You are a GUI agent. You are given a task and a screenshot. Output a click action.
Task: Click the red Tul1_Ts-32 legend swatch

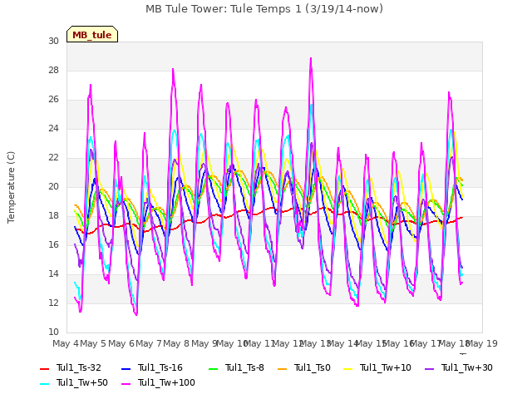[x=44, y=369]
